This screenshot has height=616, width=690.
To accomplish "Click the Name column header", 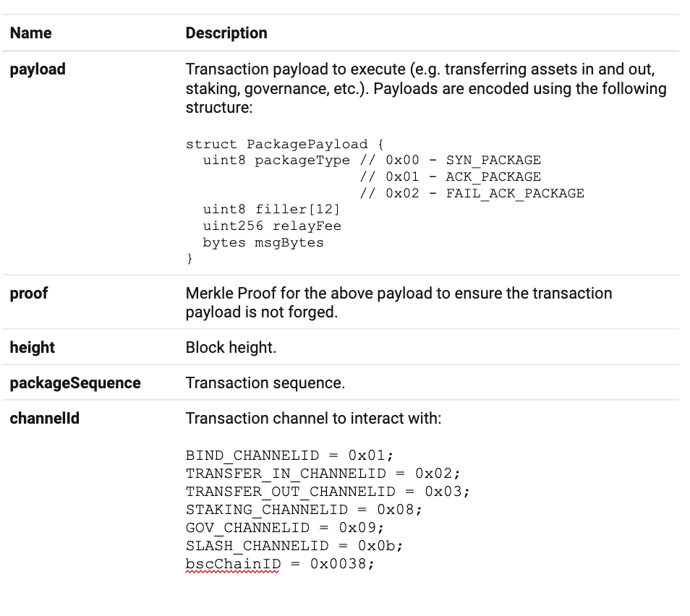I will [x=31, y=33].
